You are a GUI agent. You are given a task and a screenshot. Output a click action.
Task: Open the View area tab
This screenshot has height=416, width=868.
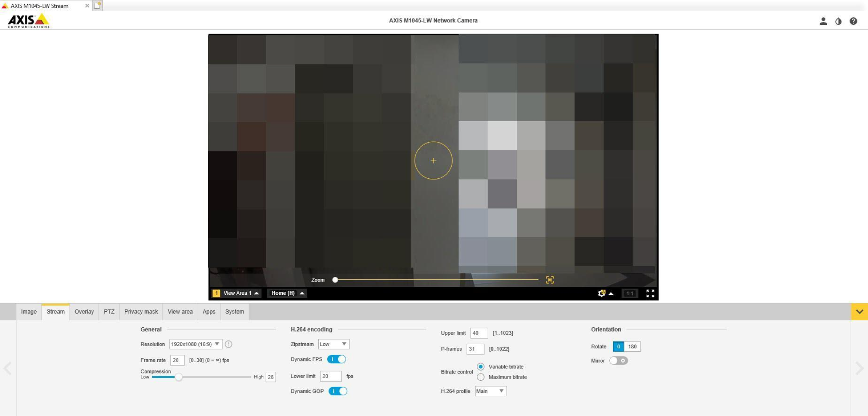(180, 312)
